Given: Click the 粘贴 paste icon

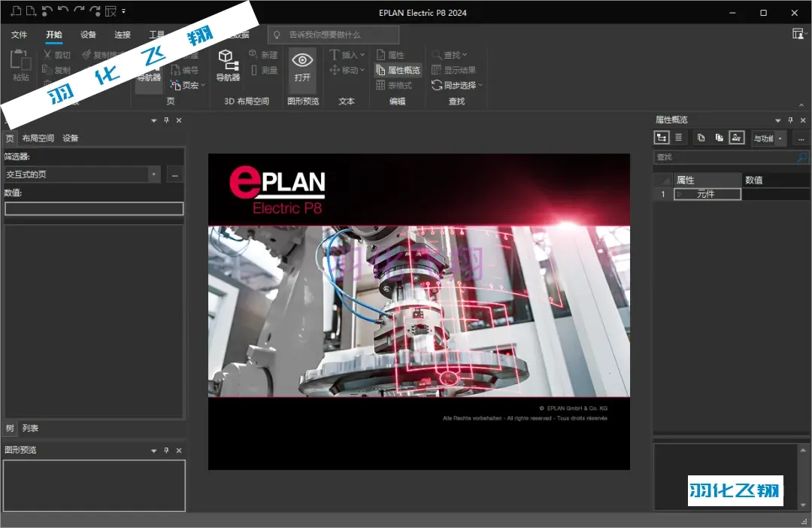Looking at the screenshot, I should tap(21, 60).
